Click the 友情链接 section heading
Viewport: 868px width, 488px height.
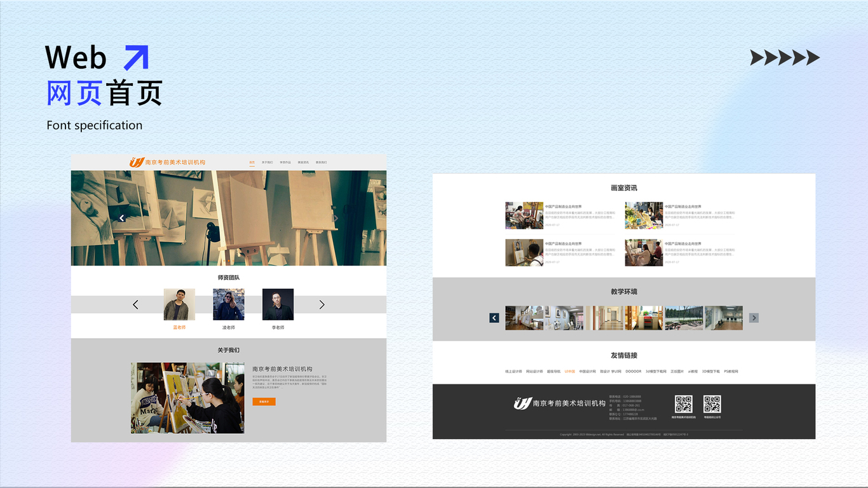(624, 355)
